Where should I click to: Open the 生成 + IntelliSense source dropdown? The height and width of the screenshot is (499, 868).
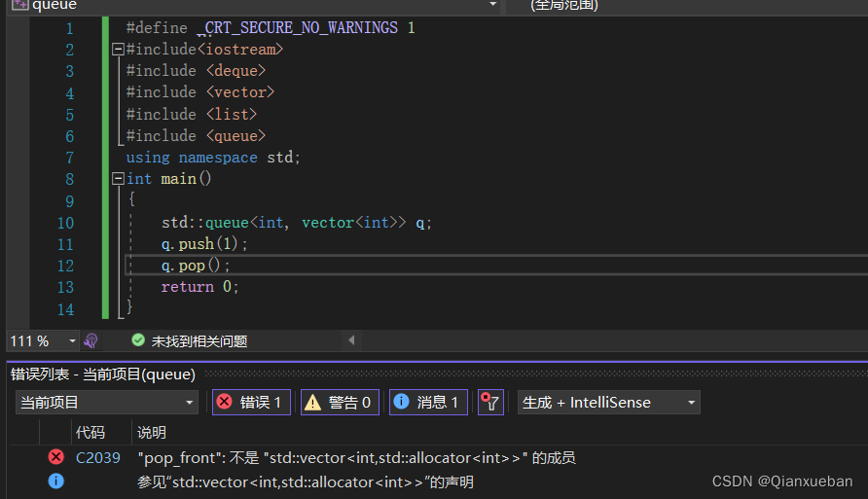pyautogui.click(x=608, y=402)
